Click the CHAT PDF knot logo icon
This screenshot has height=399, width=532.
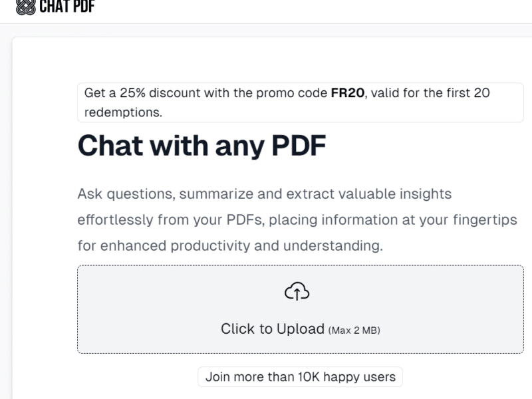tap(27, 5)
